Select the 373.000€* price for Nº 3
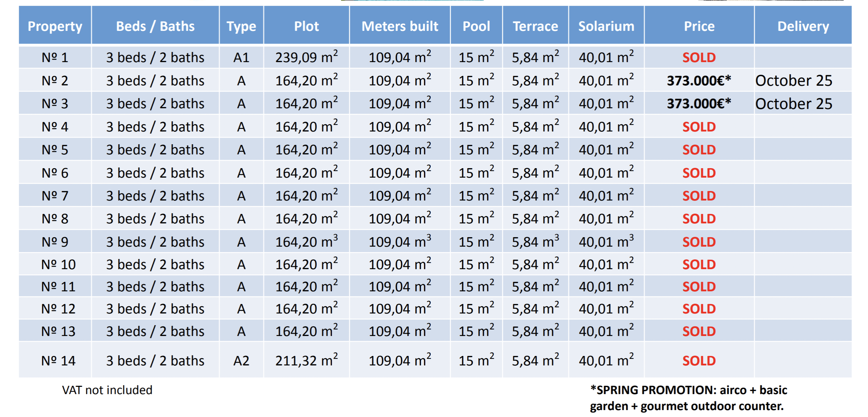This screenshot has height=417, width=868. pos(699,104)
